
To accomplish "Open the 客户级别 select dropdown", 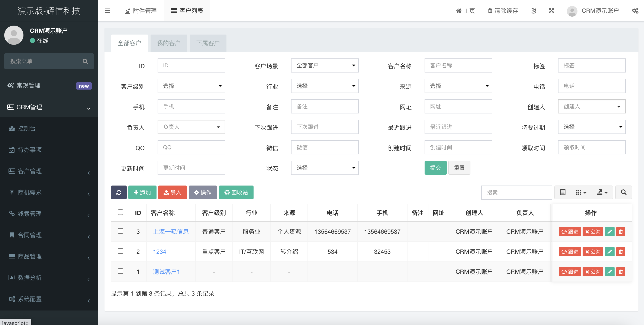I will point(191,86).
